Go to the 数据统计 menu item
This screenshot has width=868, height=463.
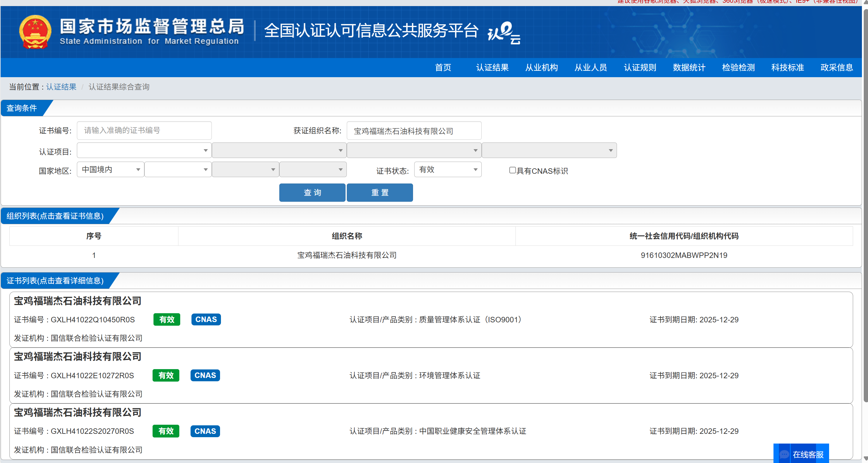click(x=689, y=67)
